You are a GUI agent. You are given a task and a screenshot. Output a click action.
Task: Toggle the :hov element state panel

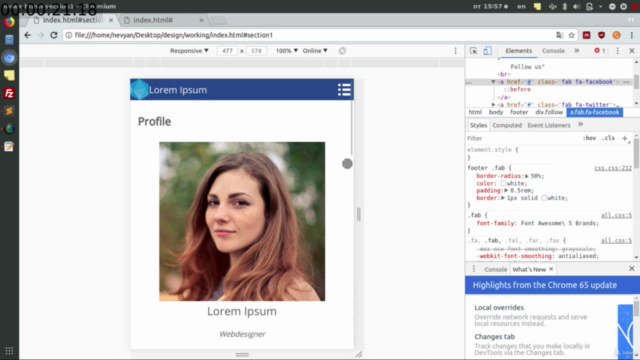[589, 138]
